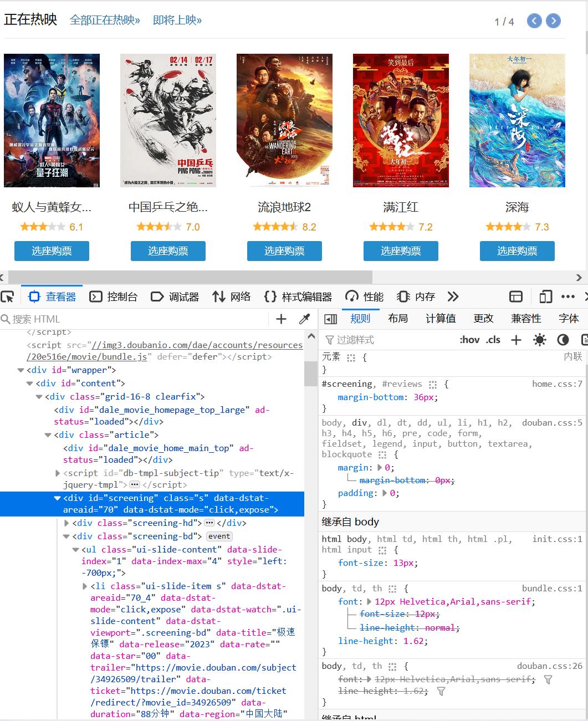Collapse the div id wrapper node
This screenshot has width=588, height=721.
[21, 370]
